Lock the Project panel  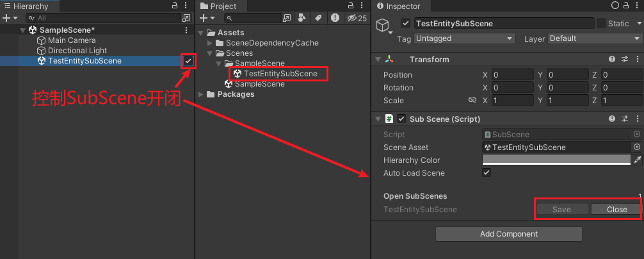[x=351, y=5]
